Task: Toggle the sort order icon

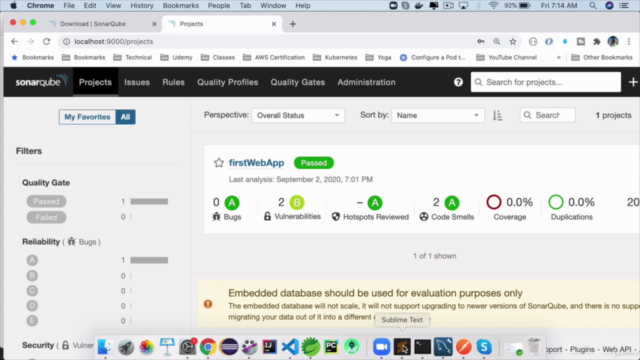Action: tap(497, 116)
